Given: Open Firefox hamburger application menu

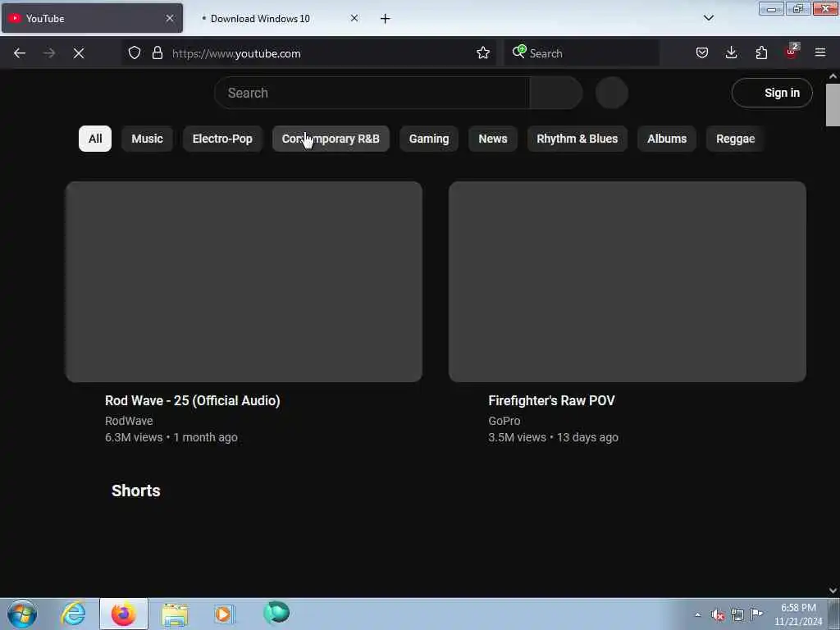Looking at the screenshot, I should pyautogui.click(x=820, y=53).
